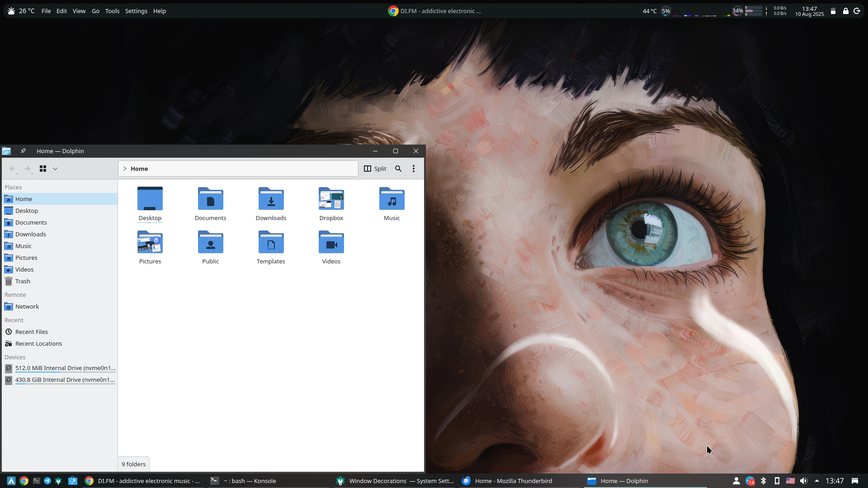Open Music from Places sidebar

click(60, 246)
